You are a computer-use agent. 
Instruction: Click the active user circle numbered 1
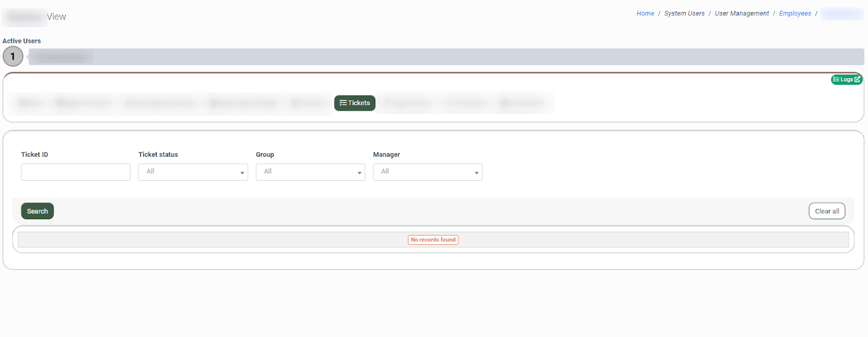(x=13, y=56)
